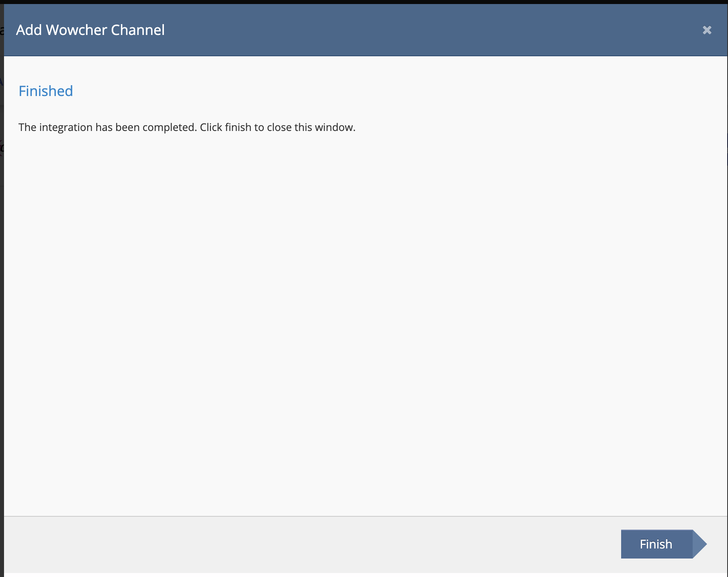The image size is (728, 577).
Task: Select the Finished heading text
Action: tap(46, 91)
